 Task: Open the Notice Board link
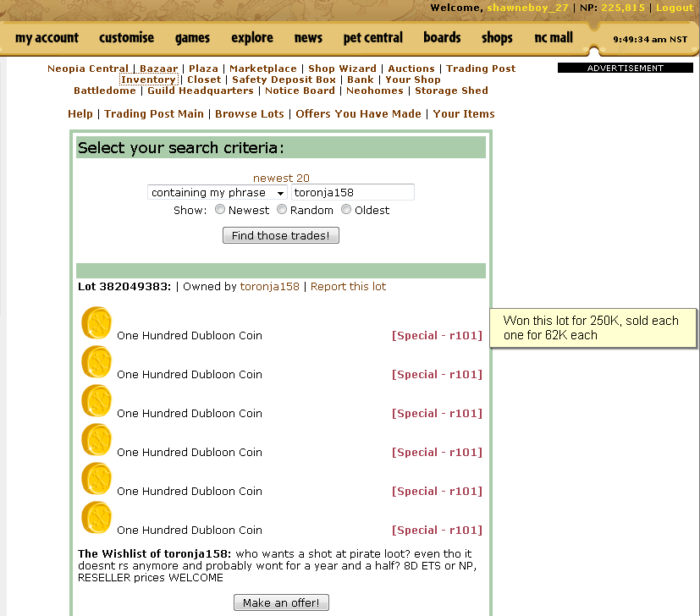tap(300, 91)
